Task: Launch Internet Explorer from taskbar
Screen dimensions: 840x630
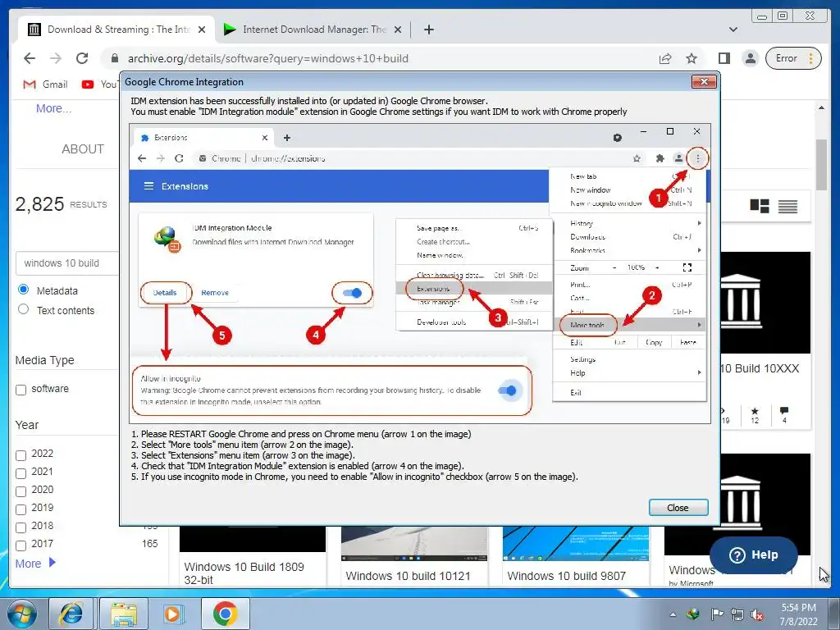Action: 71,614
